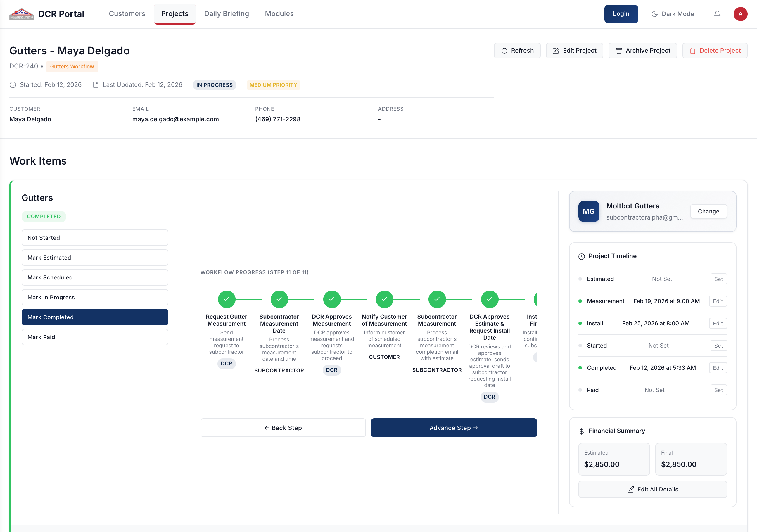Click the clock icon beside Project Timeline

pos(582,256)
